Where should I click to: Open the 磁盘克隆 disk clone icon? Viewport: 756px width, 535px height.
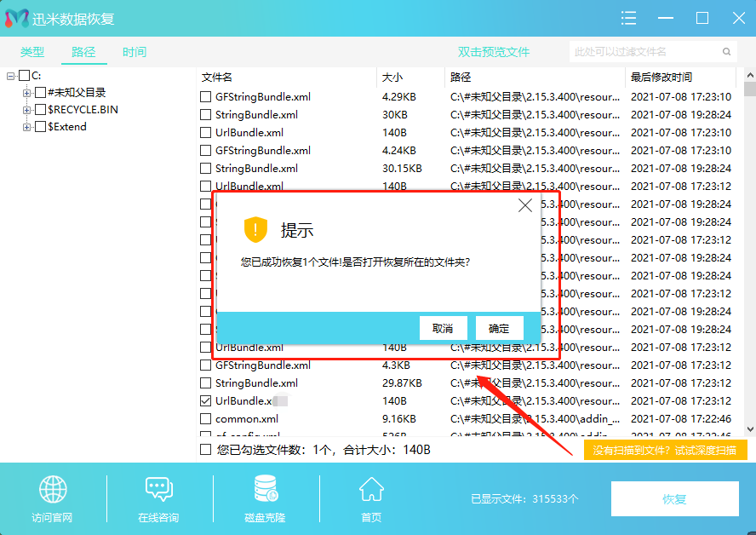[x=265, y=492]
